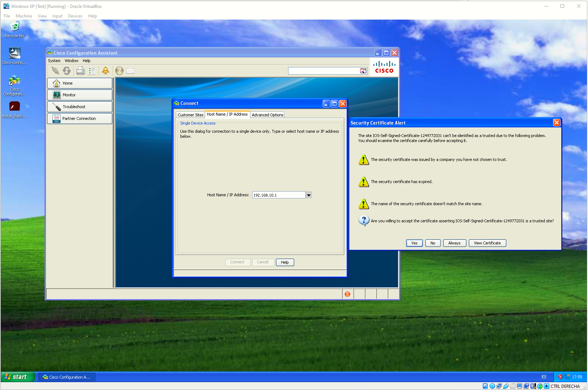
Task: Click the Feedback envelope toolbar icon
Action: 131,71
